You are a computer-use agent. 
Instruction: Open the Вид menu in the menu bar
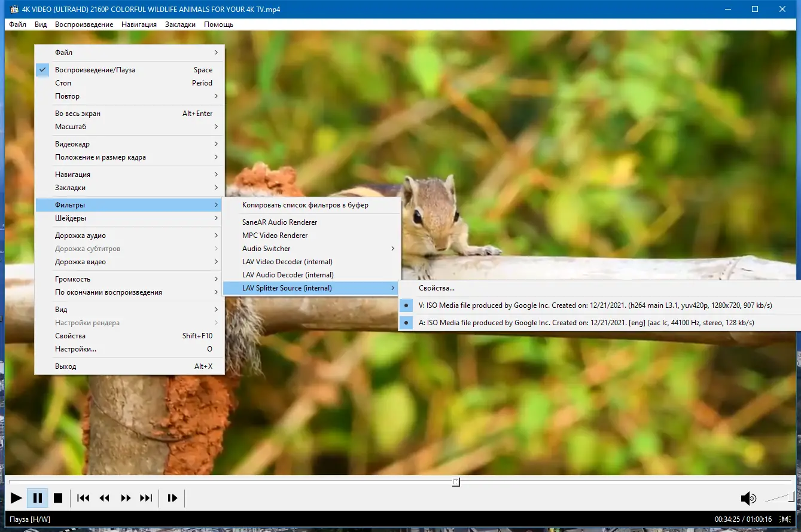(x=41, y=25)
